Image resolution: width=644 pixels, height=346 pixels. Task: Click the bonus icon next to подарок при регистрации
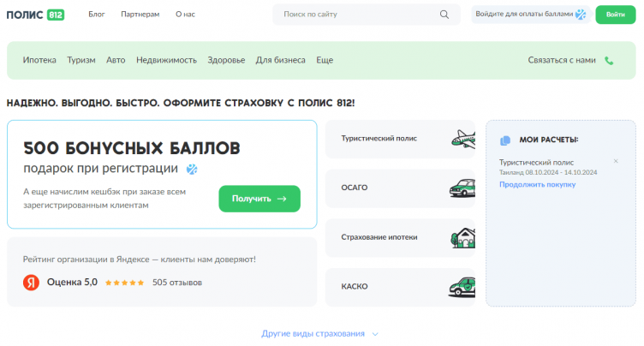point(192,169)
